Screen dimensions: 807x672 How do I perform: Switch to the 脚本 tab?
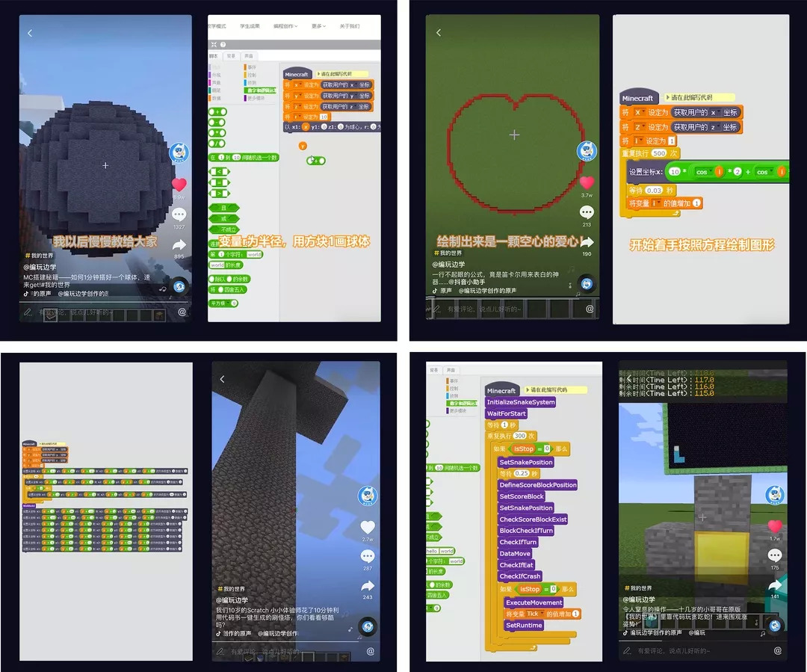tap(214, 55)
